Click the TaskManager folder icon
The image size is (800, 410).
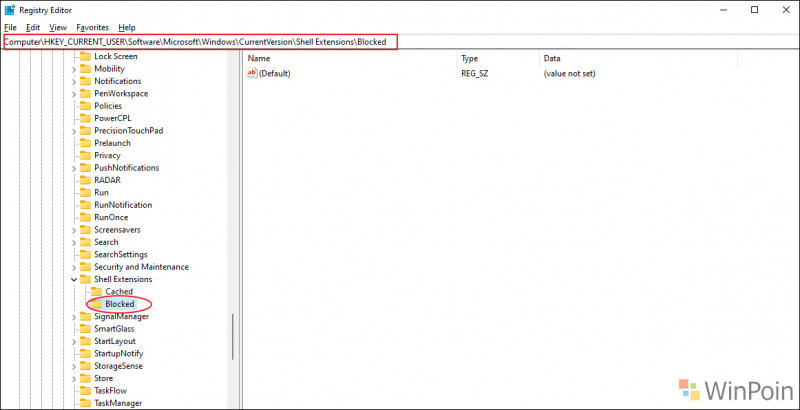pos(85,403)
